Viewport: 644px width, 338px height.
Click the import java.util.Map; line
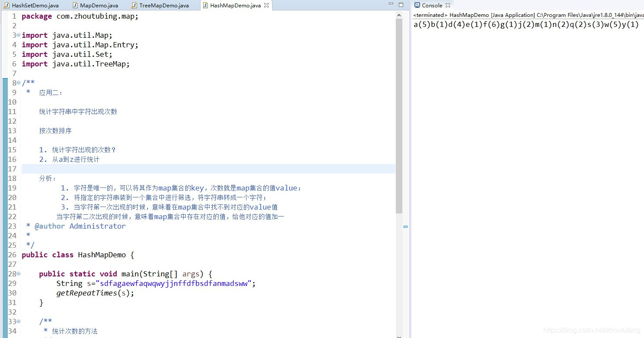(x=67, y=35)
